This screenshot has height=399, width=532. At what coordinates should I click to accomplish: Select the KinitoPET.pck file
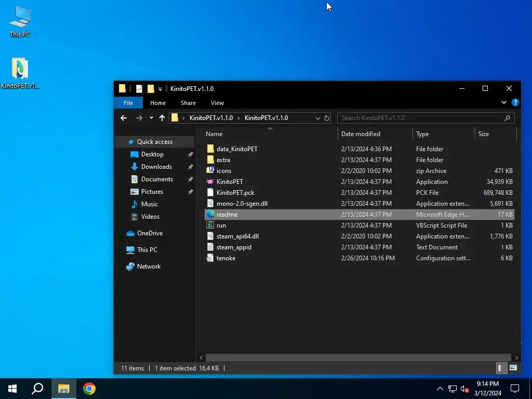(x=360, y=193)
